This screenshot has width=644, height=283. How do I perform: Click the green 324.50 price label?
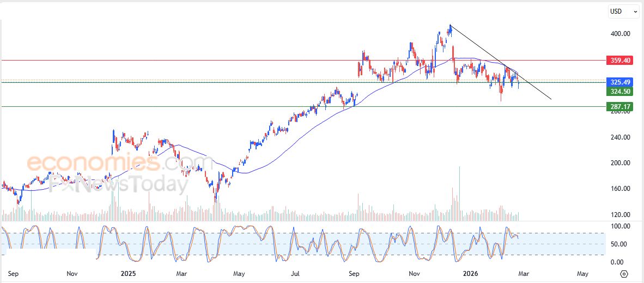pos(619,92)
